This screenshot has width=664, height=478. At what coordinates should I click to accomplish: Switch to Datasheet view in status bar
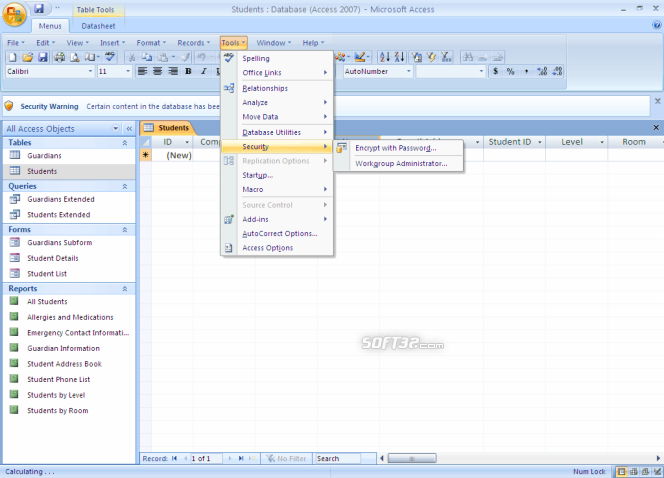pos(622,471)
